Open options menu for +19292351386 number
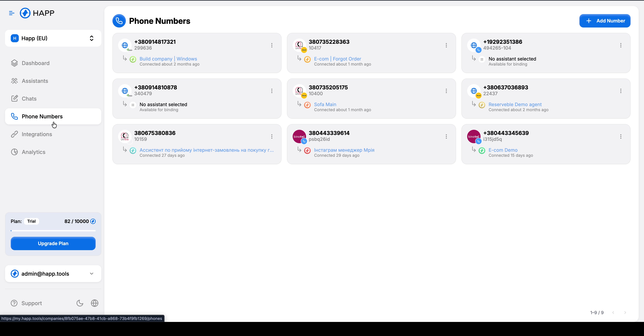644x336 pixels. (x=621, y=45)
